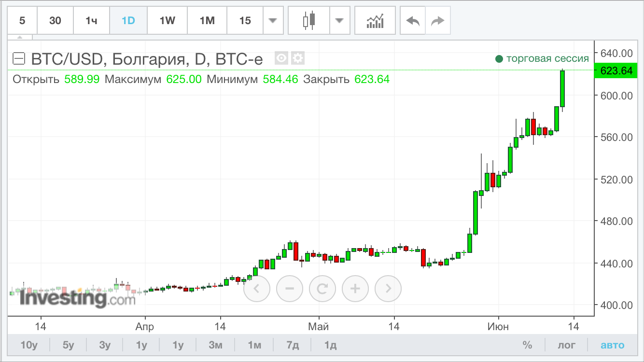Click the 600.00 price axis label

[616, 95]
